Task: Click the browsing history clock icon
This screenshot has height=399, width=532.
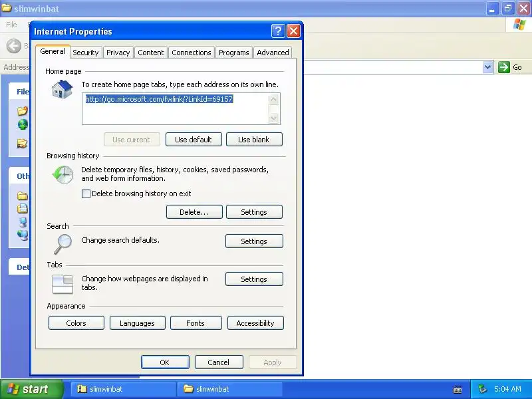Action: [63, 175]
